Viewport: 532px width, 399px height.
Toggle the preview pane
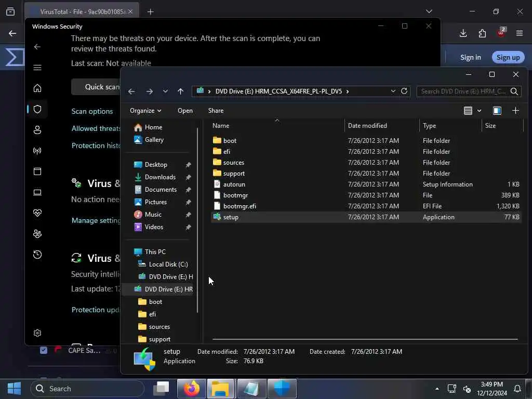[497, 111]
